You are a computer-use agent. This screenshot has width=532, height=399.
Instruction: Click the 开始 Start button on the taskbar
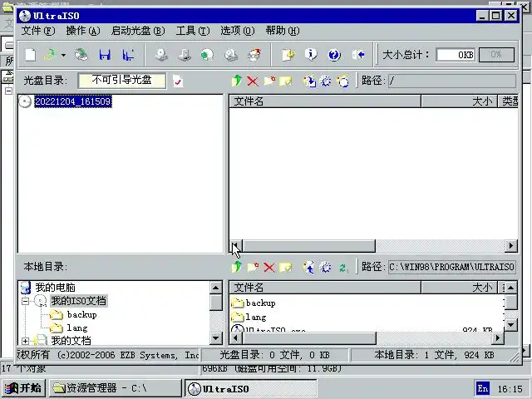[x=23, y=388]
